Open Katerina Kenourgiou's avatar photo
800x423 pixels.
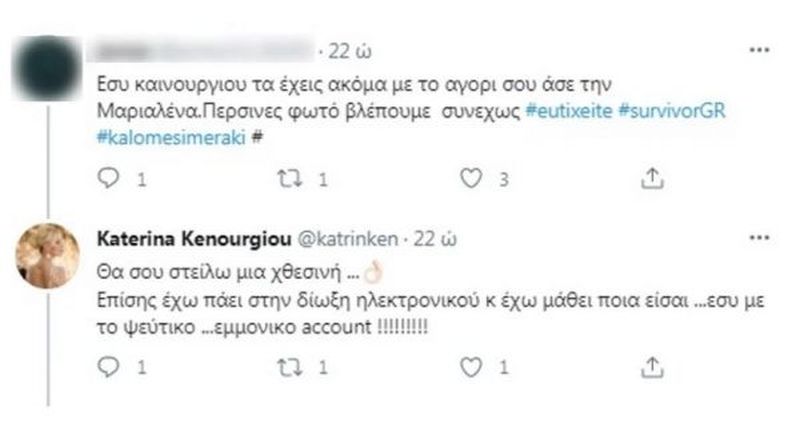pos(48,256)
